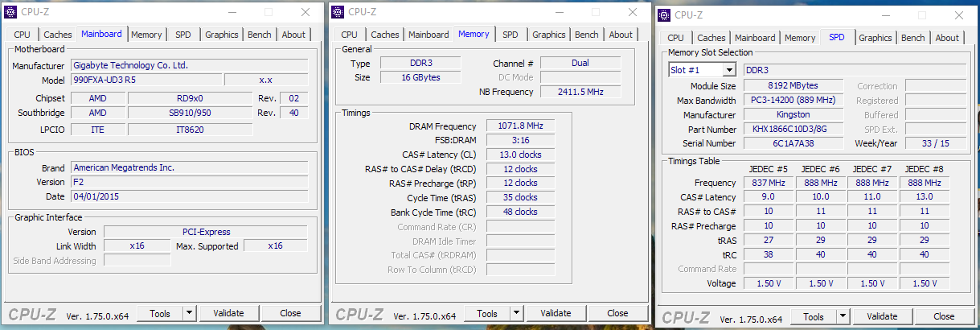Click the CPU-Z app icon in Mainboard window title bar
980x330 pixels.
[10, 12]
